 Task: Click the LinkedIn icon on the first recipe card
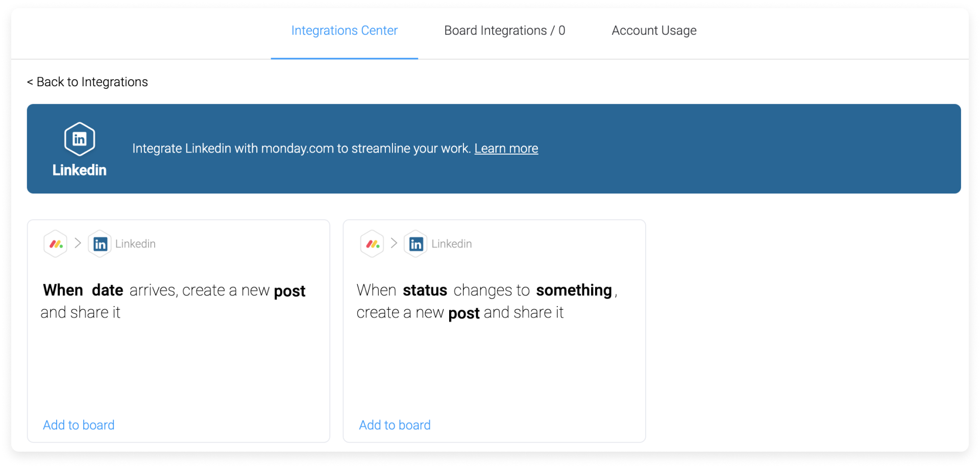[100, 243]
